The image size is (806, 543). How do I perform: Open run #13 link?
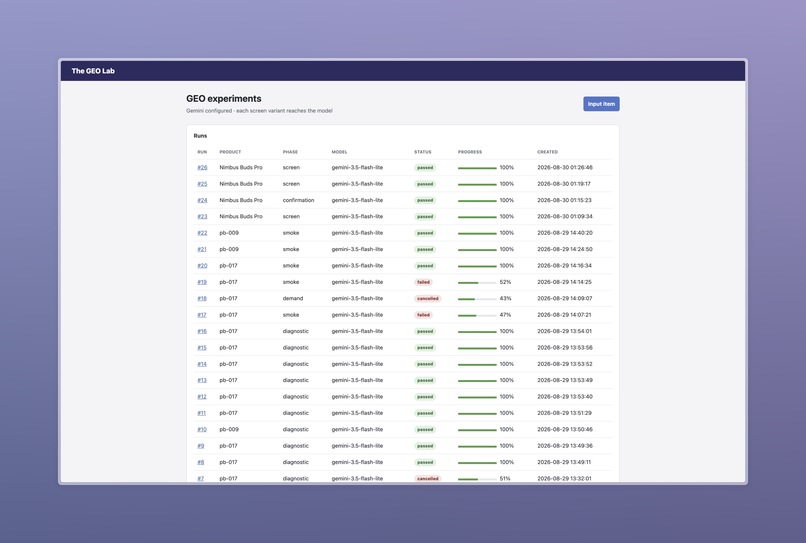[x=202, y=381]
